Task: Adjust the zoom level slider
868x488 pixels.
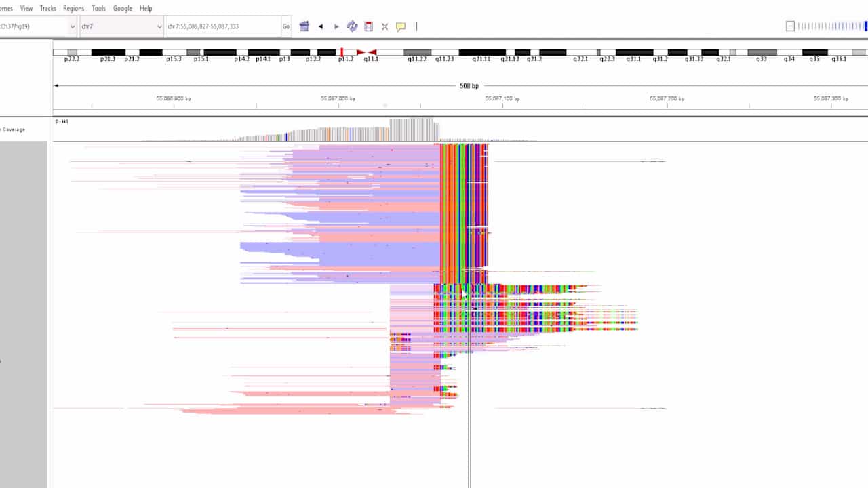Action: coord(832,26)
